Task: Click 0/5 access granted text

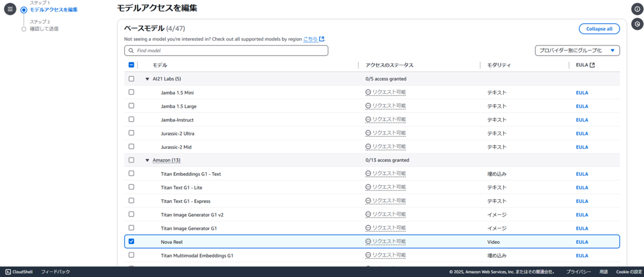Action: pos(386,79)
